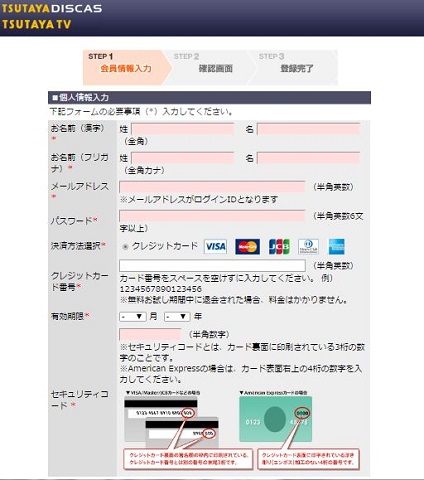Click the JCB card icon
Image resolution: width=424 pixels, height=480 pixels.
tap(279, 247)
